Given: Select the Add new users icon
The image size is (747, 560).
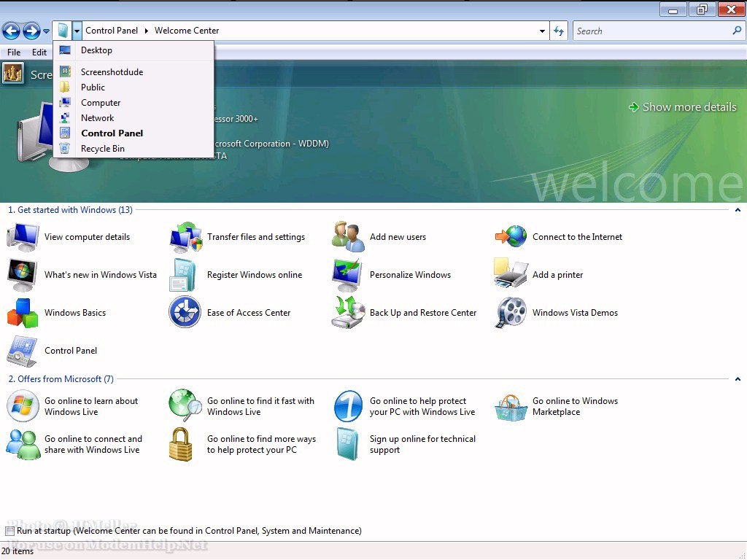Looking at the screenshot, I should tap(348, 237).
